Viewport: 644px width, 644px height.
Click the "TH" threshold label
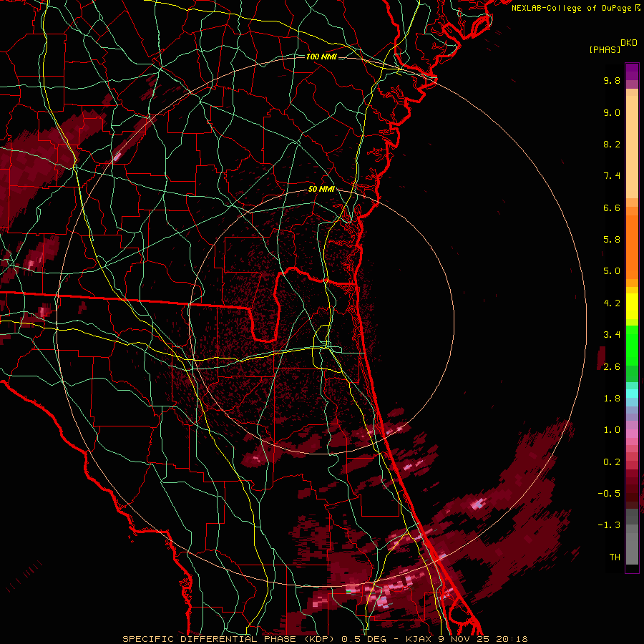click(615, 557)
